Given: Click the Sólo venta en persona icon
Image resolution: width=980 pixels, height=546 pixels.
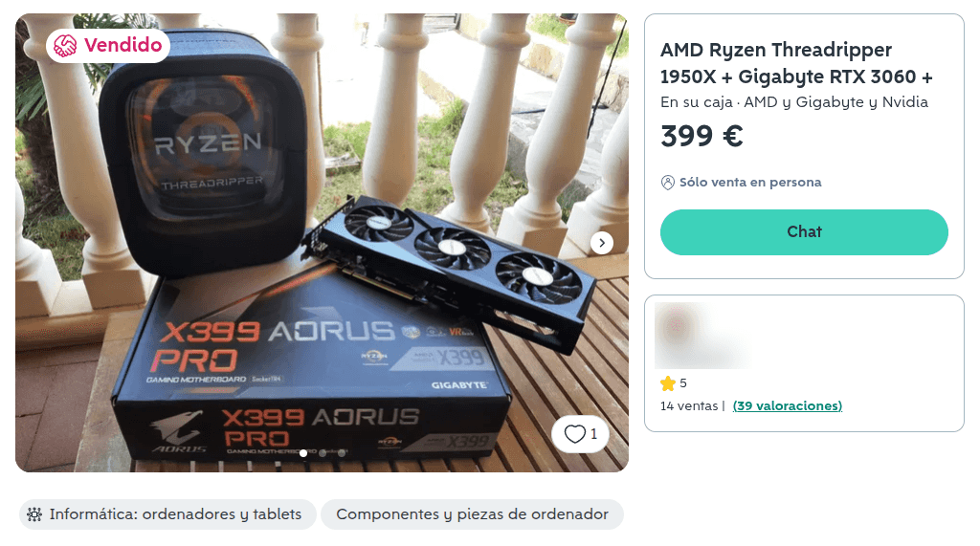Looking at the screenshot, I should coord(667,183).
